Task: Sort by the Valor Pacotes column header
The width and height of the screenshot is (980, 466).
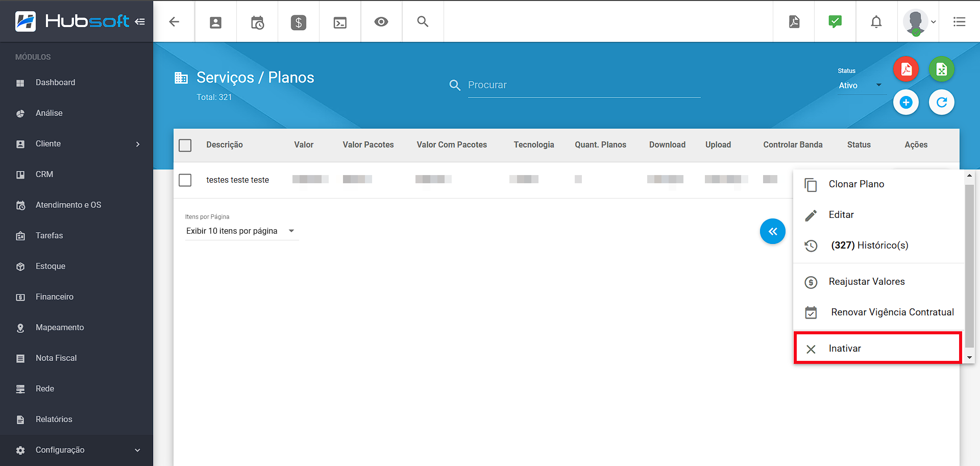Action: click(x=368, y=145)
